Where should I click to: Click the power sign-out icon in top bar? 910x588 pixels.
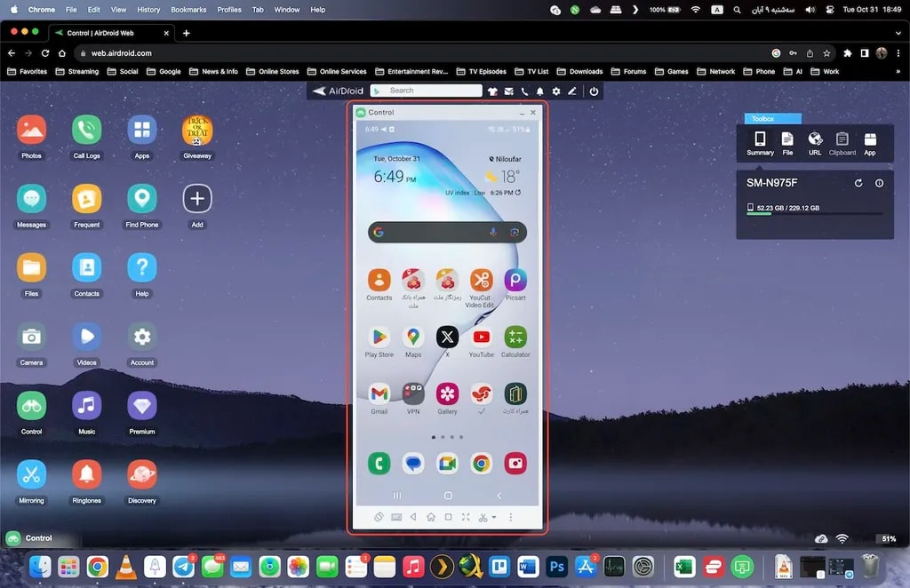coord(594,91)
